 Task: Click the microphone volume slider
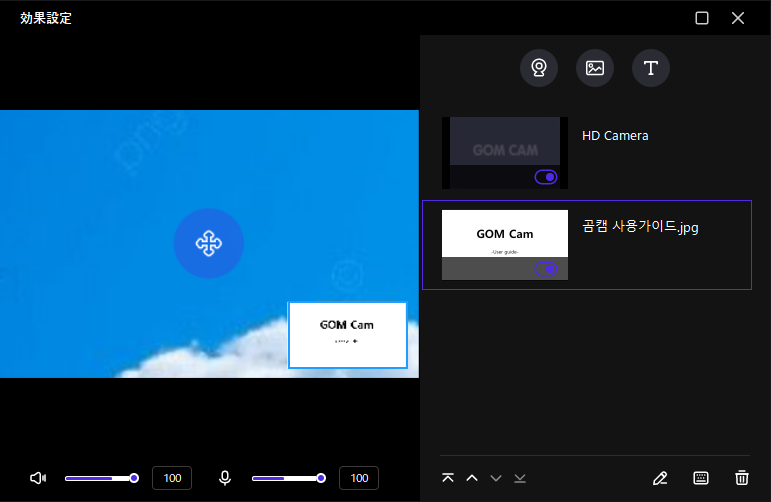[287, 478]
